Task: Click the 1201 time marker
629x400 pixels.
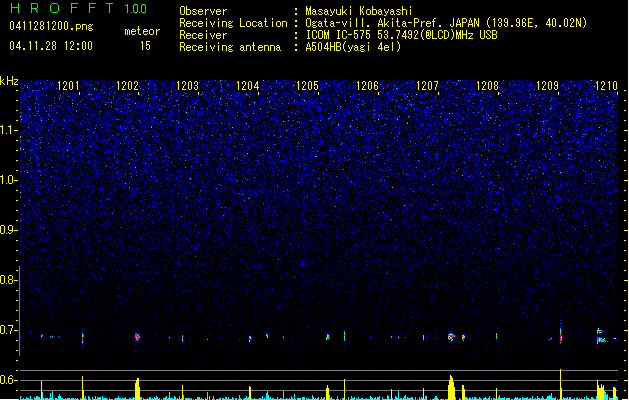Action: (68, 86)
